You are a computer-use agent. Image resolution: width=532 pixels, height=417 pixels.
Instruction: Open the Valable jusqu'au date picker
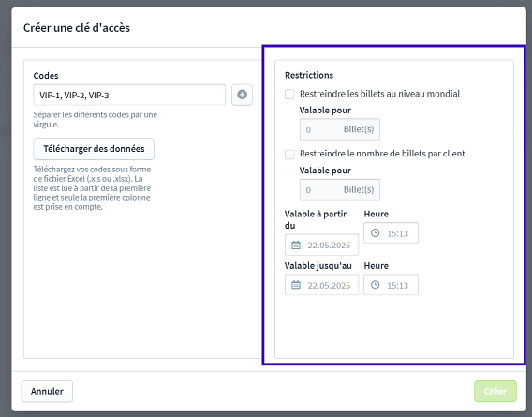[321, 285]
